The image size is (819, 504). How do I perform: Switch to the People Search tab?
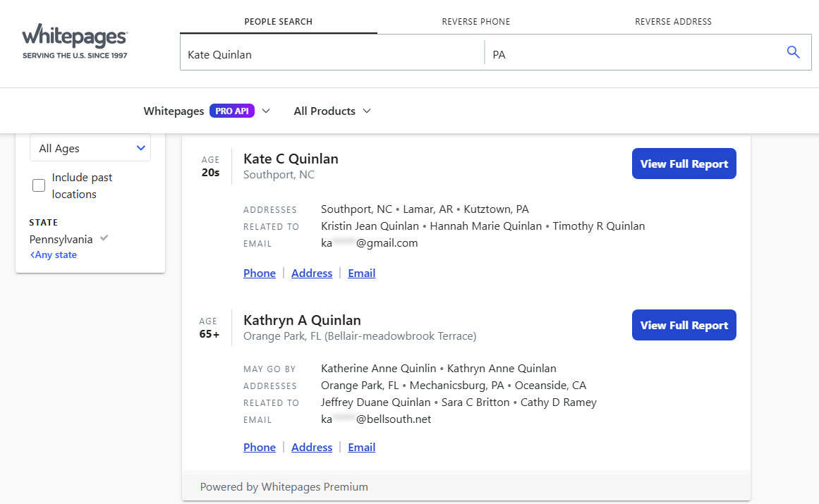(279, 21)
